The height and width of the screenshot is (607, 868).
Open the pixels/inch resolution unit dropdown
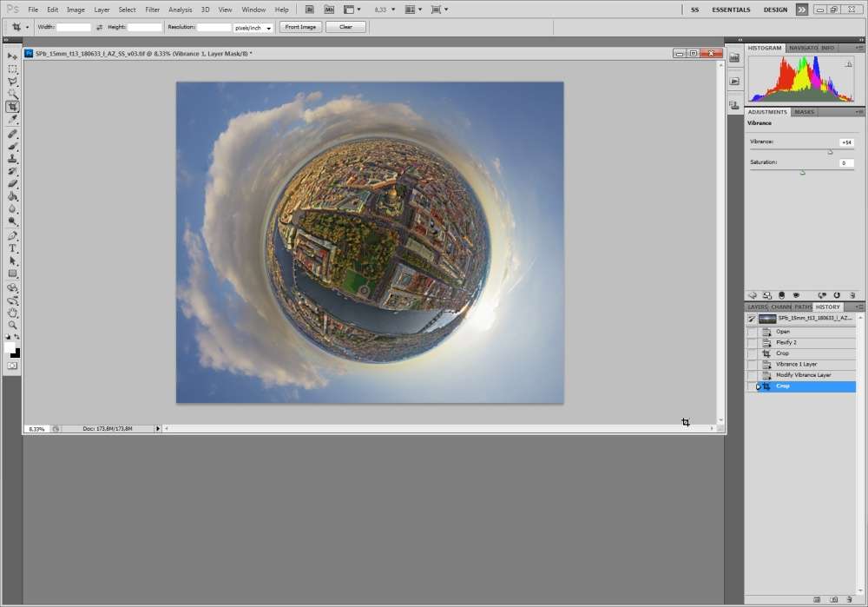click(x=253, y=28)
